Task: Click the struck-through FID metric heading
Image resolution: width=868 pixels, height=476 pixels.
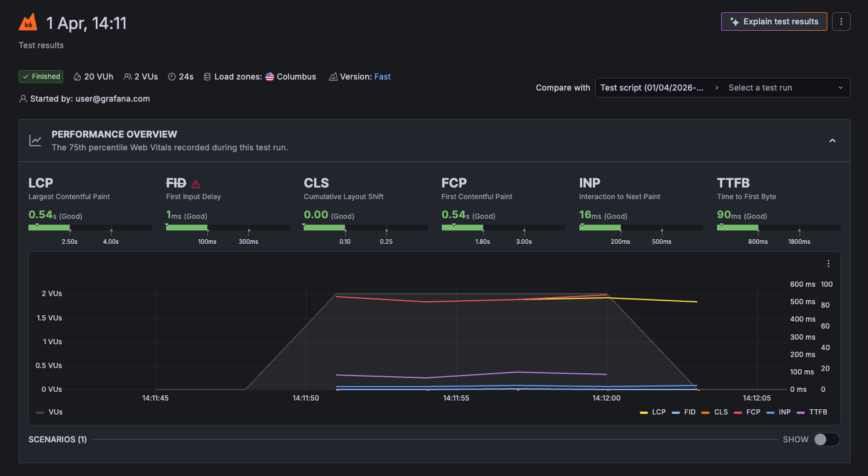Action: [x=177, y=183]
